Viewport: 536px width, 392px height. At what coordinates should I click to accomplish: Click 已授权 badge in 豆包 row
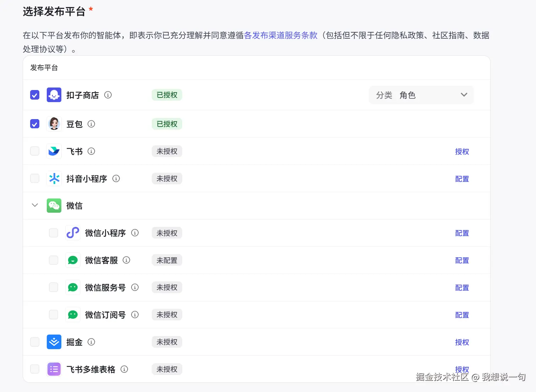[167, 124]
